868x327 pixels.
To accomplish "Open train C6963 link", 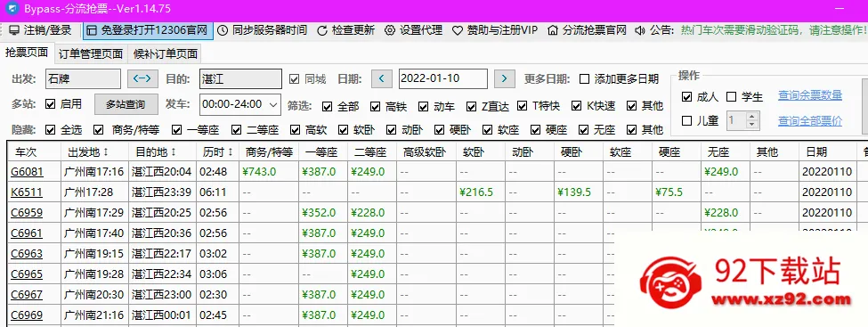I will tap(27, 254).
